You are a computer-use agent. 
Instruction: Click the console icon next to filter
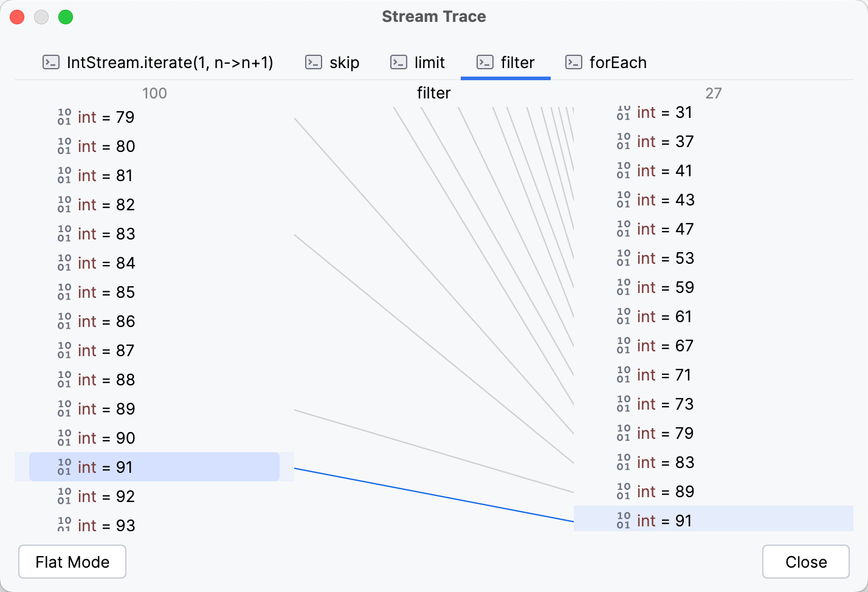484,62
